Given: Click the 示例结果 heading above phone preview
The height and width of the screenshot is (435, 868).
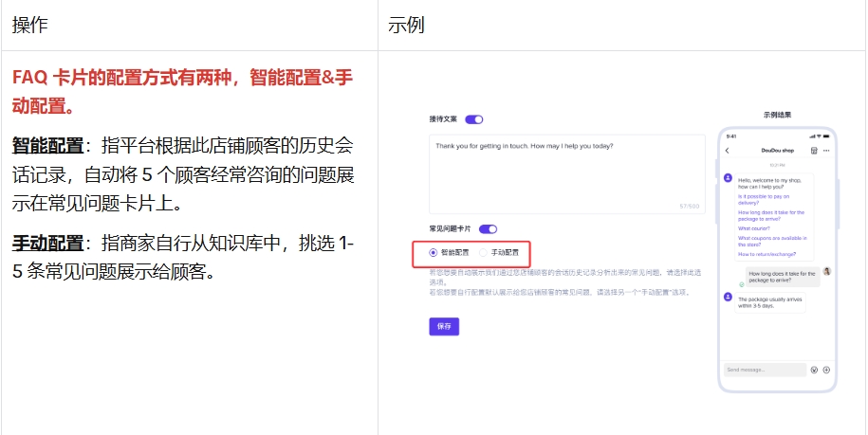Looking at the screenshot, I should tap(777, 115).
